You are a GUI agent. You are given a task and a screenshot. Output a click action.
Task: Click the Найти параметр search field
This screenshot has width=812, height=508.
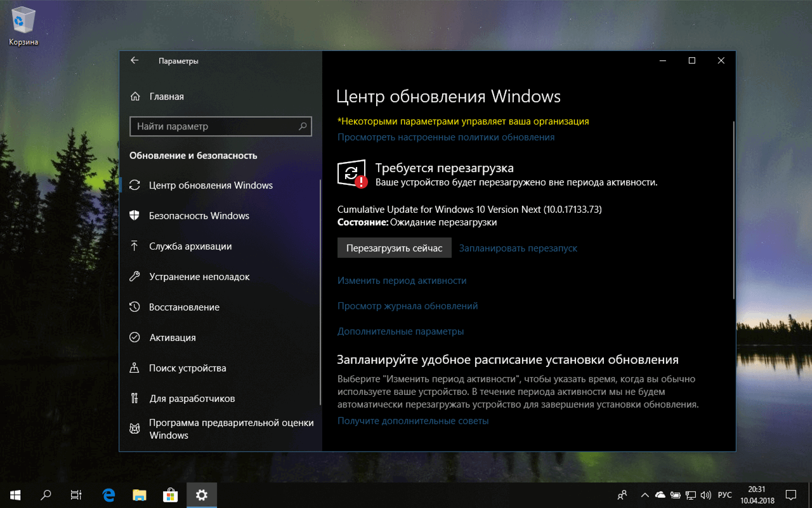click(220, 126)
